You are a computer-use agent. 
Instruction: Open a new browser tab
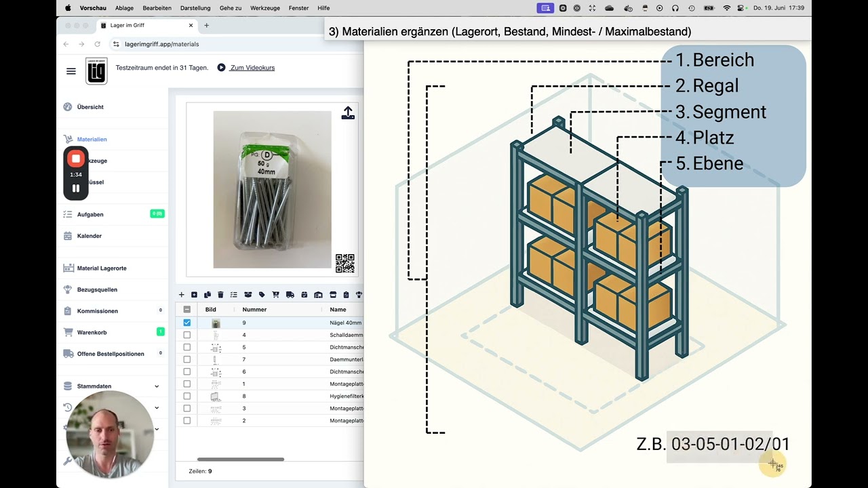click(206, 25)
